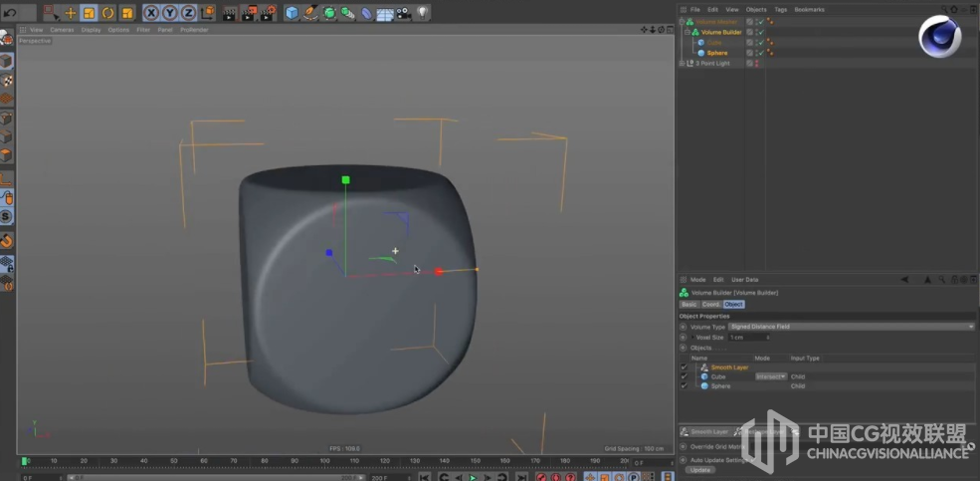Toggle the X axis lock
Image resolution: width=980 pixels, height=481 pixels.
[150, 13]
